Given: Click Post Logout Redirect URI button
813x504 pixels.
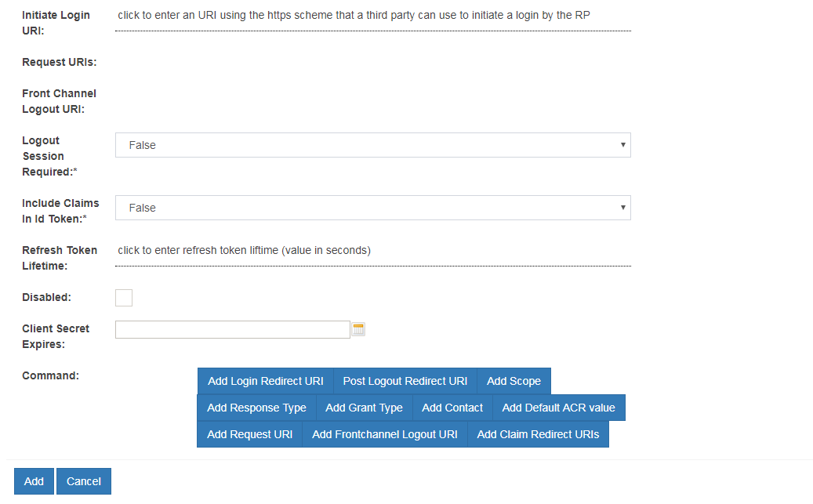Looking at the screenshot, I should [405, 382].
